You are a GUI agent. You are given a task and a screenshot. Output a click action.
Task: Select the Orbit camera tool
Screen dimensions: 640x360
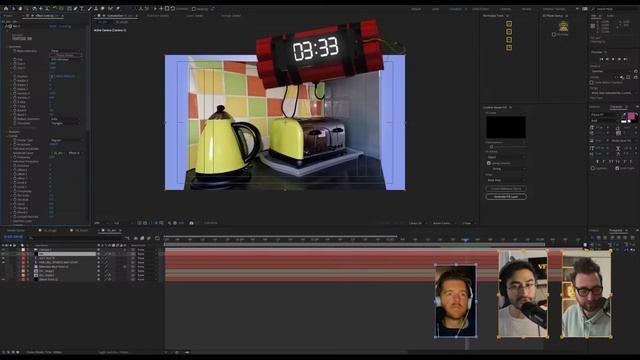tap(34, 9)
